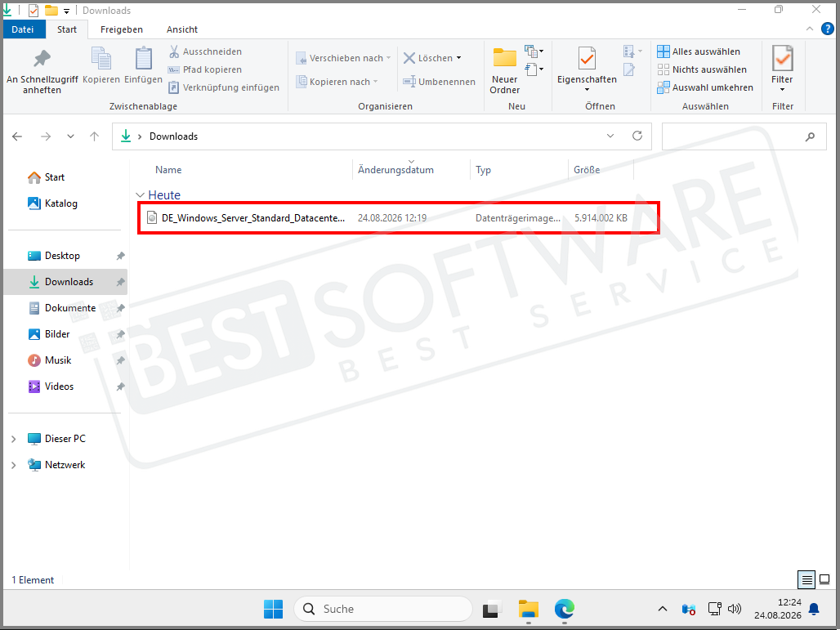This screenshot has width=840, height=630.
Task: Click the Löschen X icon
Action: click(x=409, y=58)
